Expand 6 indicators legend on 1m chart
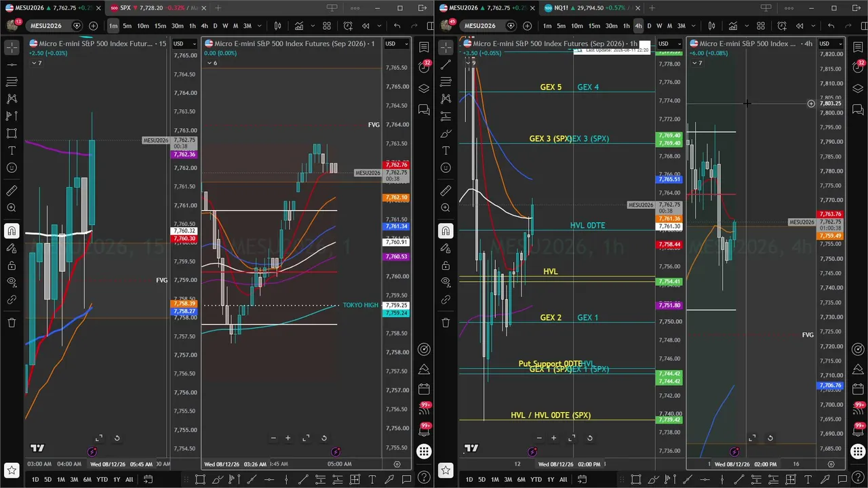Image resolution: width=868 pixels, height=488 pixels. (212, 63)
